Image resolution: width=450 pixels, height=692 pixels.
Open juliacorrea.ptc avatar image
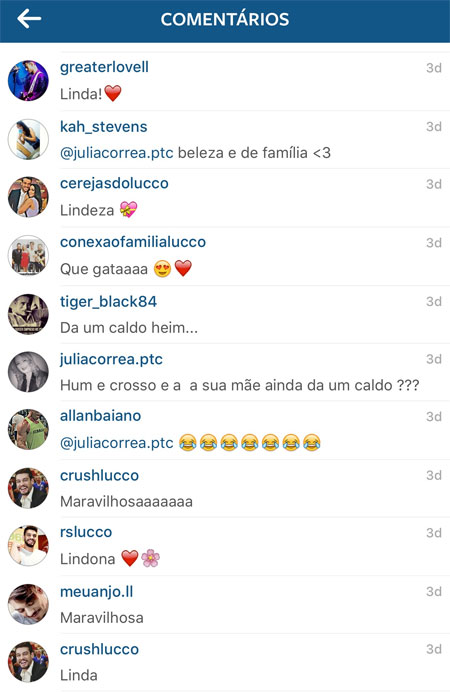(x=28, y=372)
